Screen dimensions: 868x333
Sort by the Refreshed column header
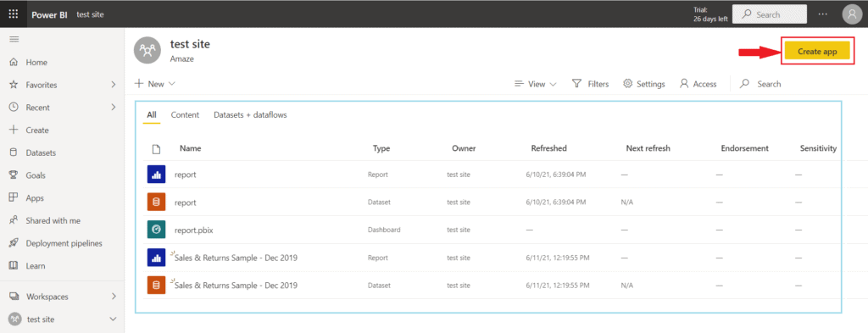point(548,148)
